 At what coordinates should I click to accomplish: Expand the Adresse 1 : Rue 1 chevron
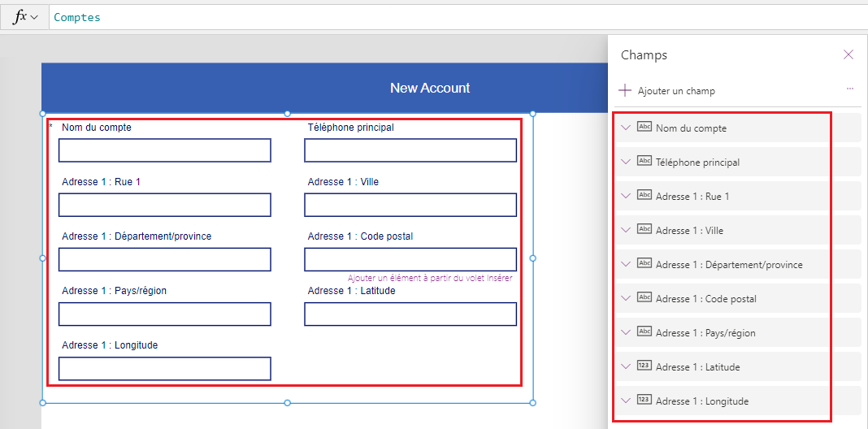click(626, 195)
